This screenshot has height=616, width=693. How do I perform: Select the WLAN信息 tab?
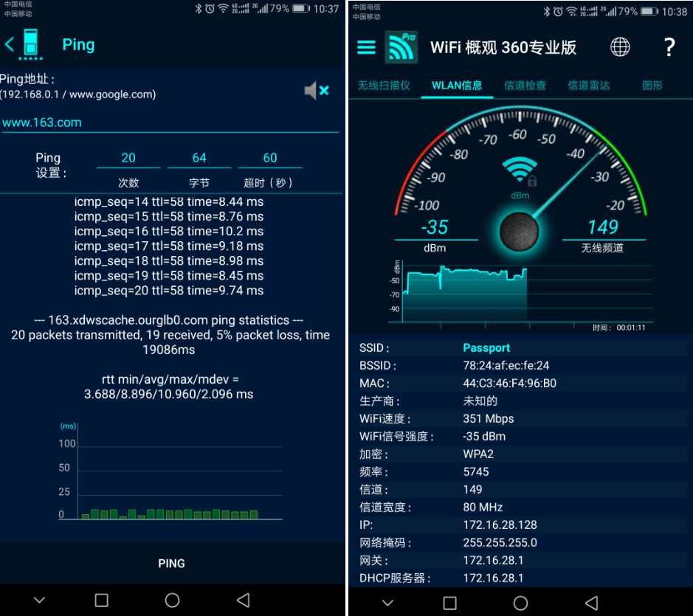[457, 86]
